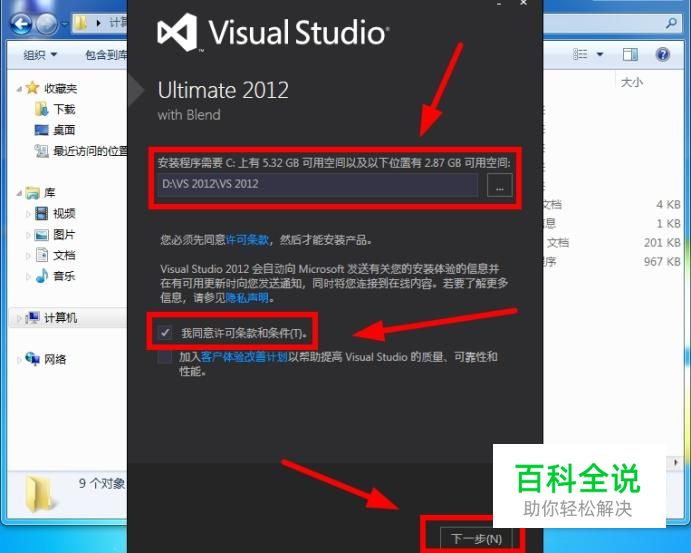This screenshot has width=691, height=553.
Task: Click the 桌面 icon in favorites
Action: point(41,130)
